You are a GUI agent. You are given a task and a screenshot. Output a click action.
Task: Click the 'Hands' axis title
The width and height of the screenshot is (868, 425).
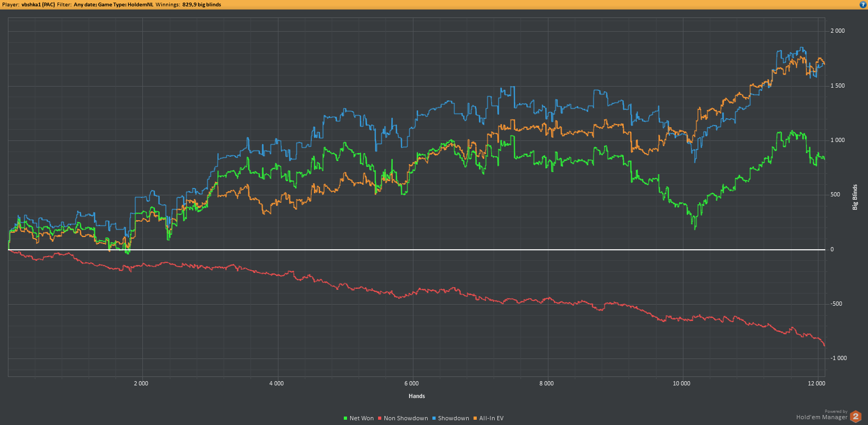point(417,396)
